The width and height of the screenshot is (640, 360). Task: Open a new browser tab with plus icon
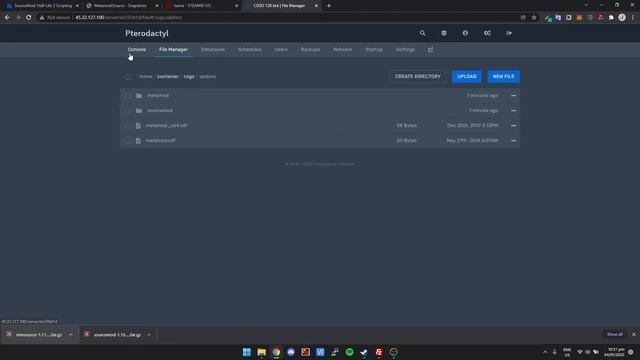[x=329, y=6]
